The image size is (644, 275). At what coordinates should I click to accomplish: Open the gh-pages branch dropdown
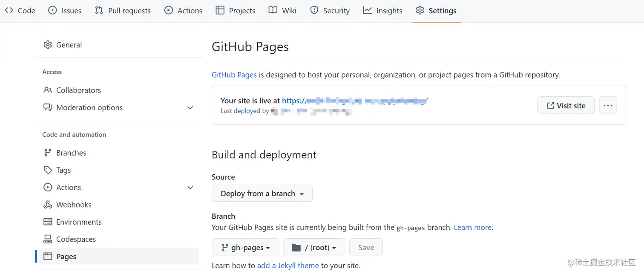pos(245,247)
